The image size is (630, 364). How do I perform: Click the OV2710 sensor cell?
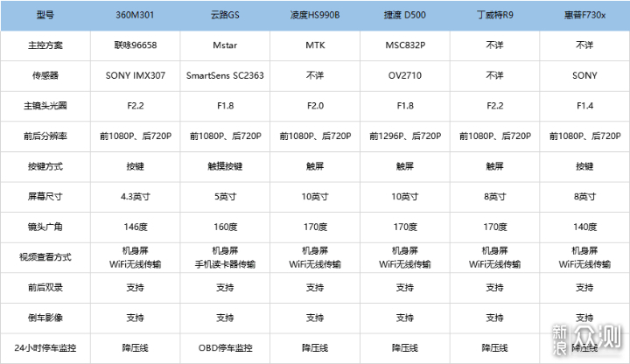[x=405, y=75]
